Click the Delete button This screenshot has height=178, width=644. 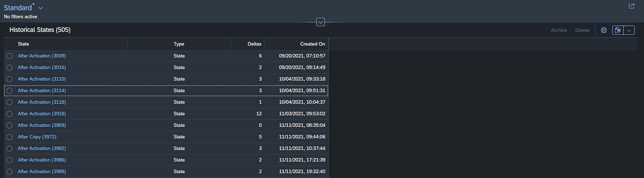pos(582,30)
